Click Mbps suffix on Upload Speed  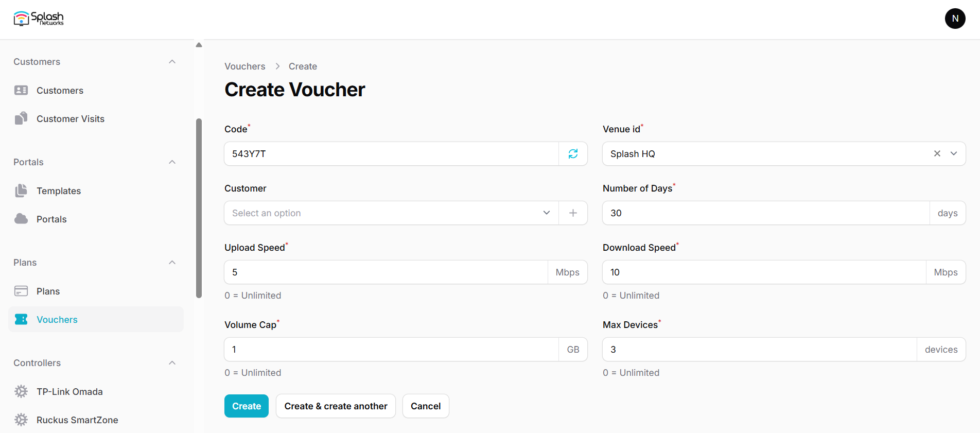click(567, 272)
